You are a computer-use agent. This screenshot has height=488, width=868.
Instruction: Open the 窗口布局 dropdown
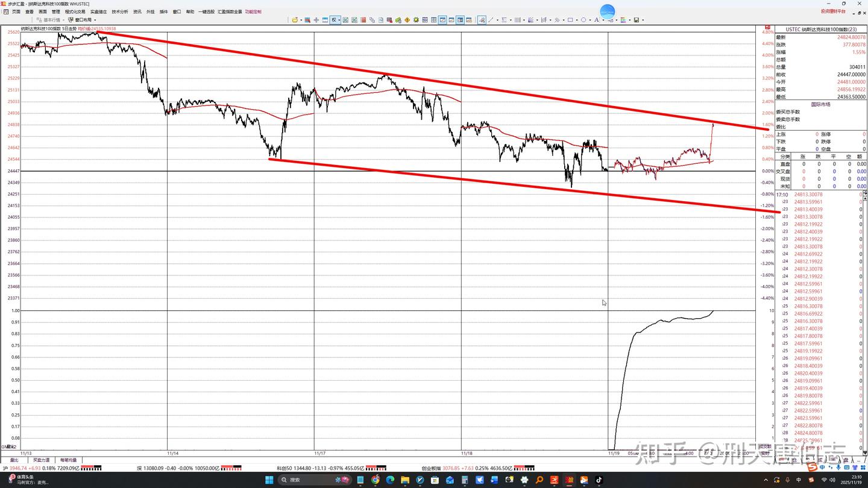click(x=81, y=20)
